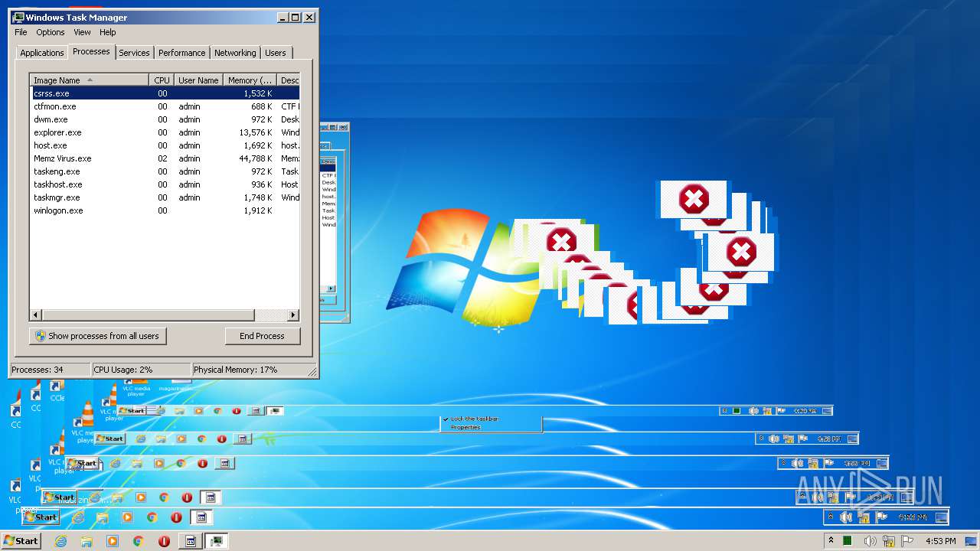Open Google Chrome from the taskbar
Screen dimensions: 980x551
(x=138, y=541)
